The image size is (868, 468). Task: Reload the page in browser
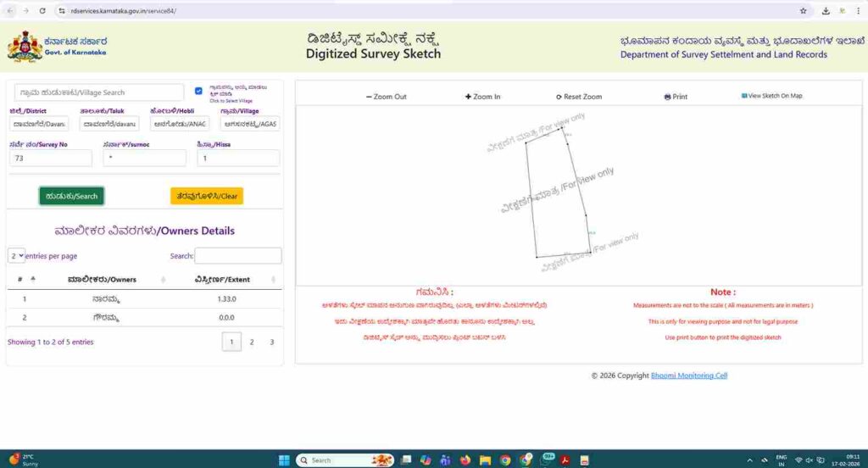click(42, 11)
